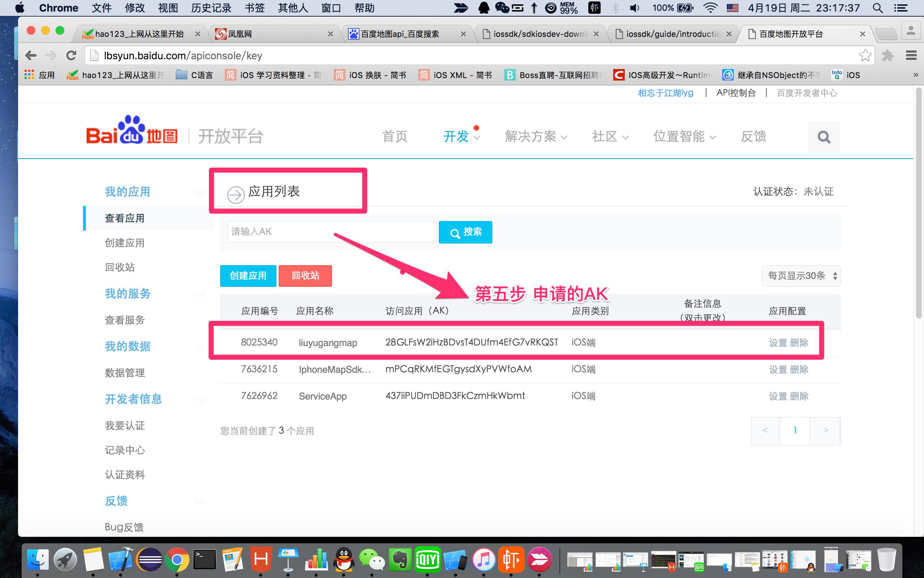Open Finder from the dock
This screenshot has width=924, height=578.
[x=38, y=560]
